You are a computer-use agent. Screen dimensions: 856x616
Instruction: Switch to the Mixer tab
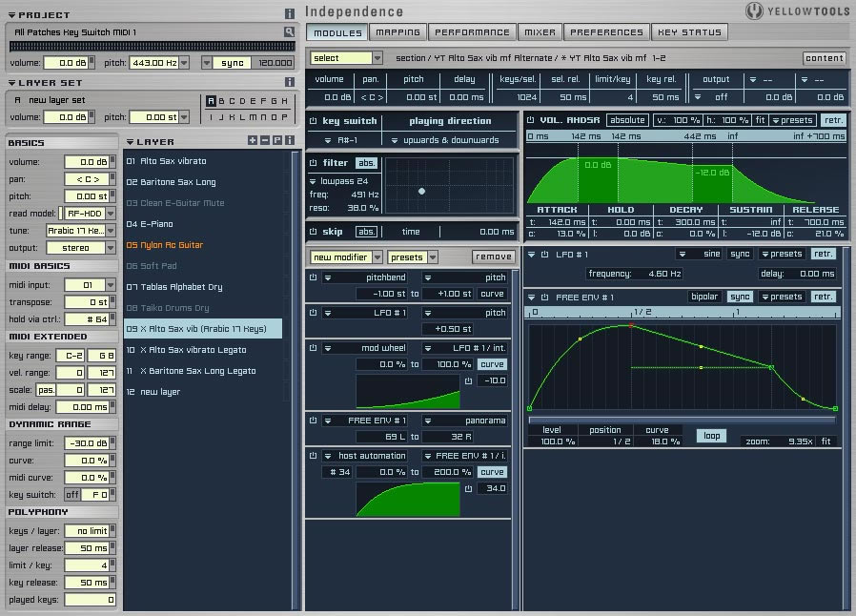click(x=540, y=32)
